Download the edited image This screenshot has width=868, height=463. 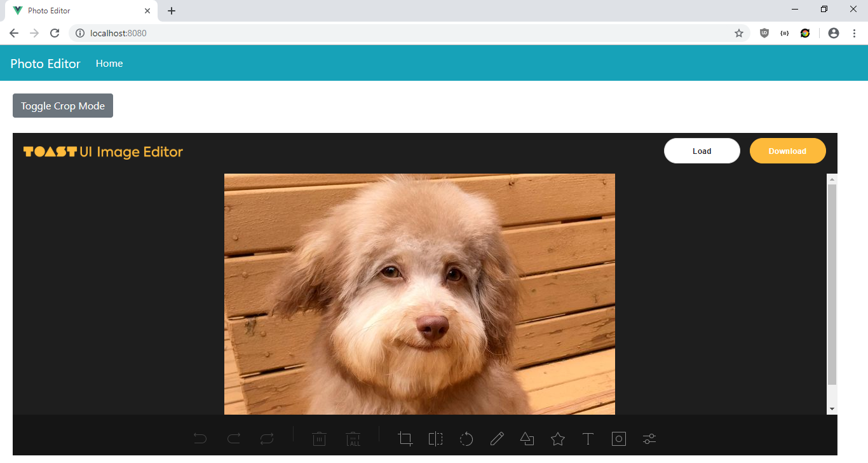tap(787, 151)
